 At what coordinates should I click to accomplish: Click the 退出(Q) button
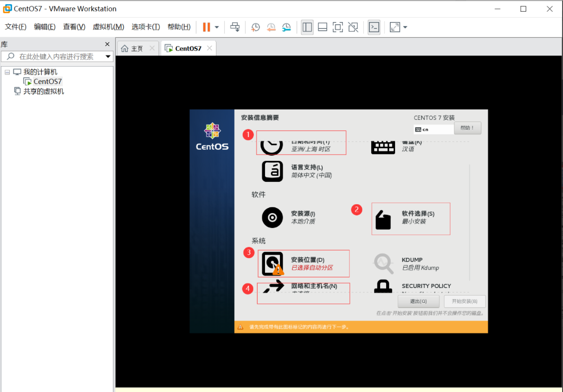418,301
